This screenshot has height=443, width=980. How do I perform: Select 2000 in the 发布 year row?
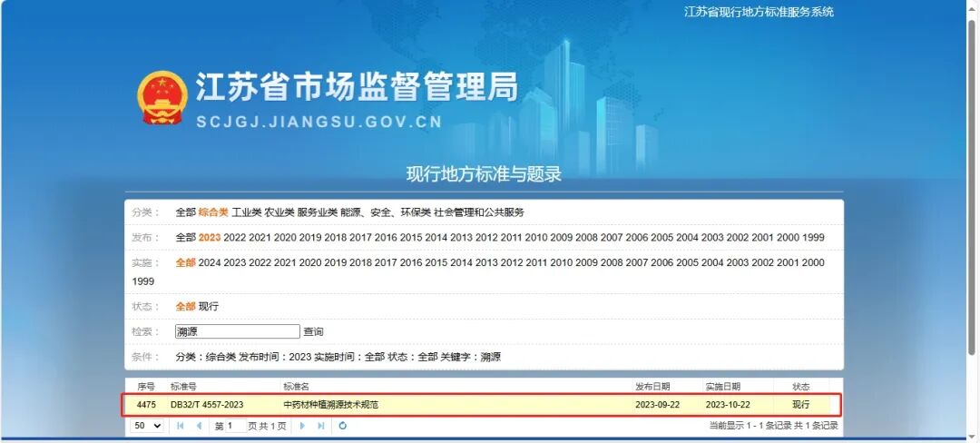point(789,238)
